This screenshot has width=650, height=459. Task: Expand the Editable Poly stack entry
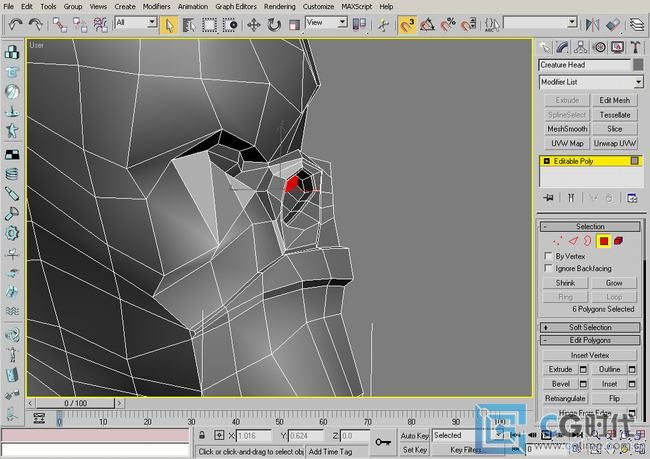point(546,161)
